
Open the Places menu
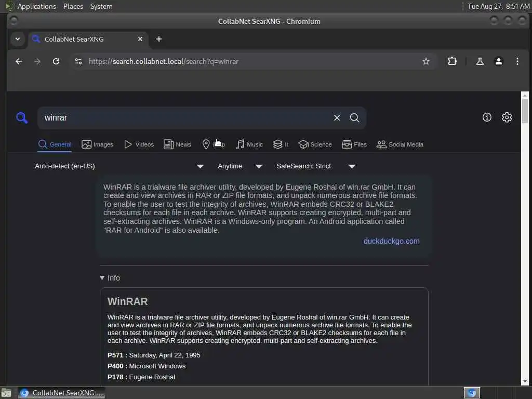click(73, 6)
